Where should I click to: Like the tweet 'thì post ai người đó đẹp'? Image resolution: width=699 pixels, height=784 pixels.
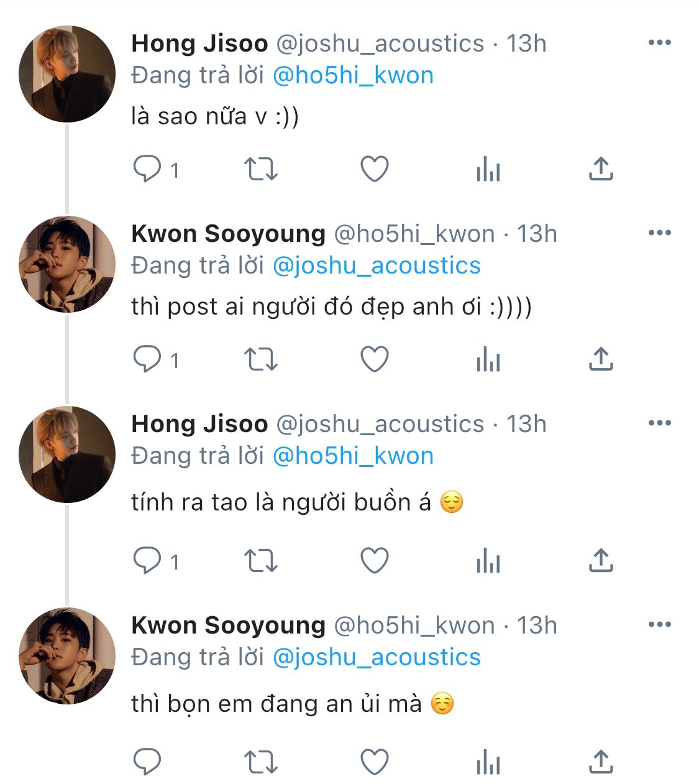pyautogui.click(x=375, y=359)
